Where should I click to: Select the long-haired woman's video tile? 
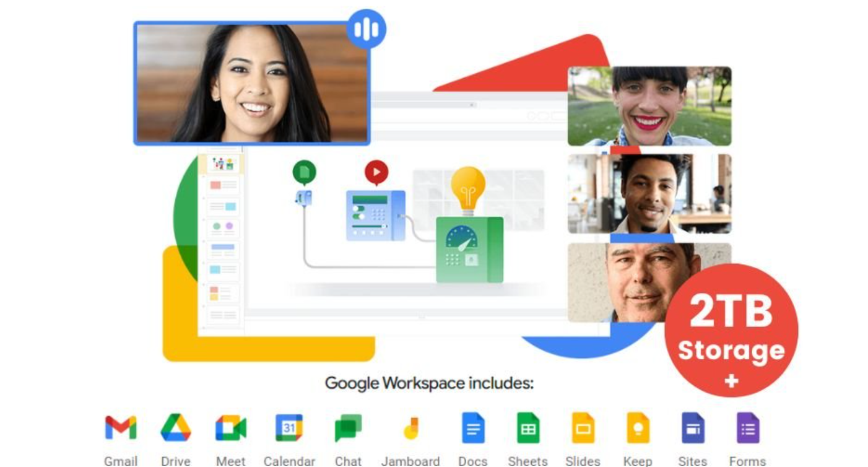tap(252, 84)
